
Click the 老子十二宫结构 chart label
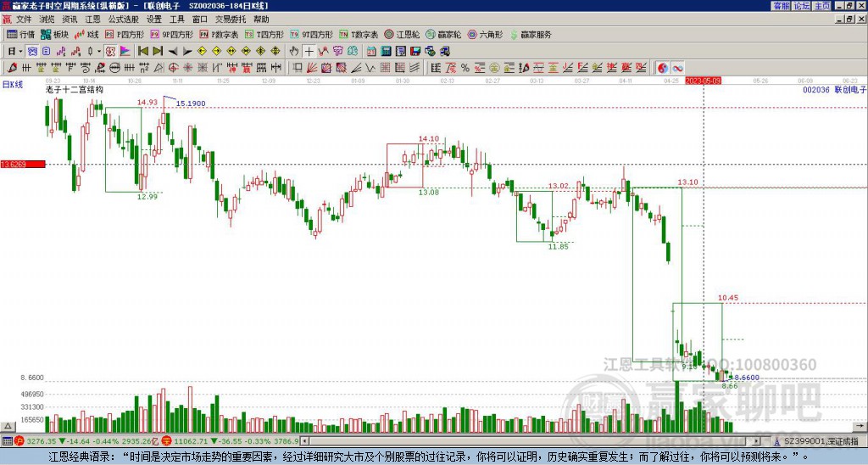(x=75, y=89)
